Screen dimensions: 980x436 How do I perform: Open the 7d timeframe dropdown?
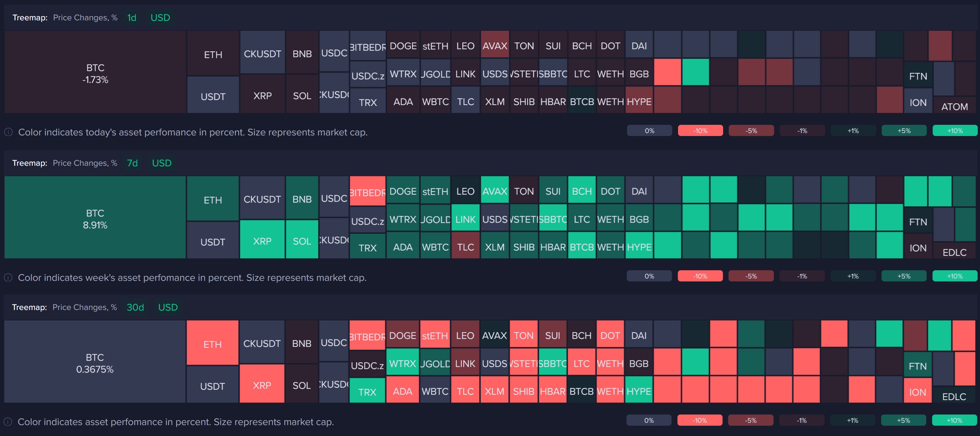coord(132,163)
